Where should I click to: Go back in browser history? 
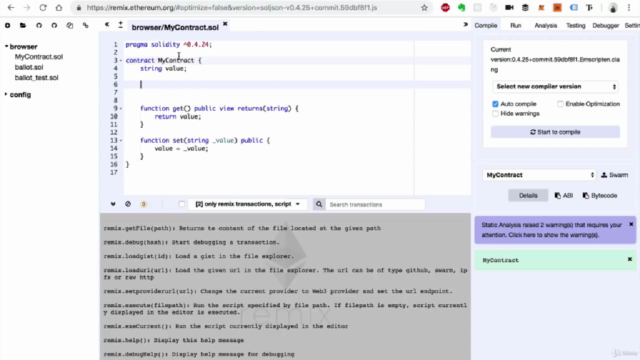(11, 8)
